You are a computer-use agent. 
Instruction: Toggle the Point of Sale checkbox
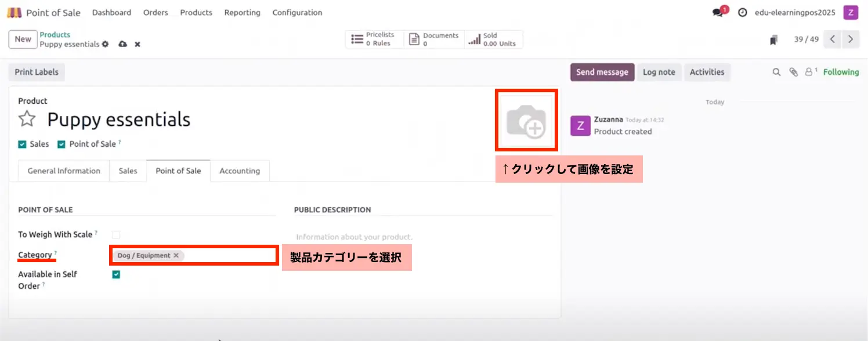coord(62,144)
